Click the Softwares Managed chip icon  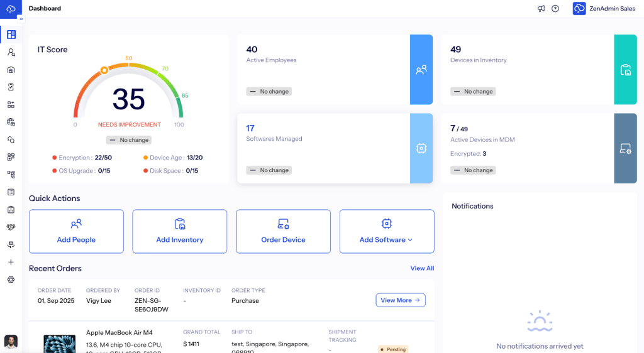[x=421, y=148]
